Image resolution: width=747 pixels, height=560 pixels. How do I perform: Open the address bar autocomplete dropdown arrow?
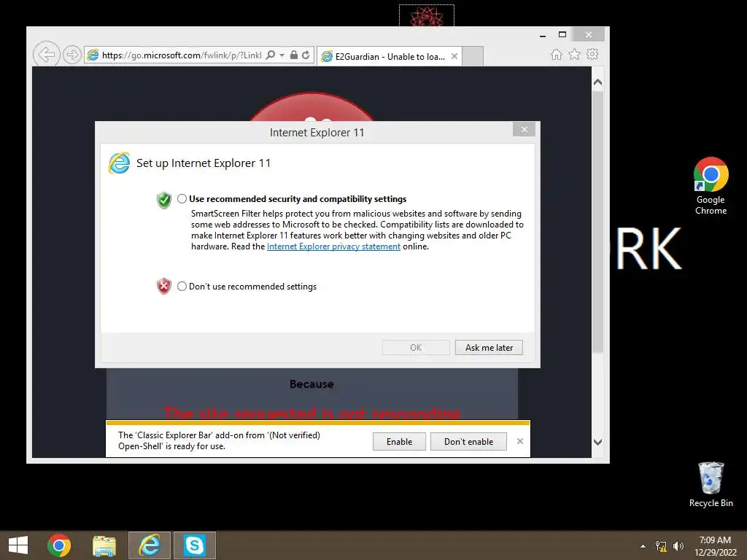pos(282,55)
